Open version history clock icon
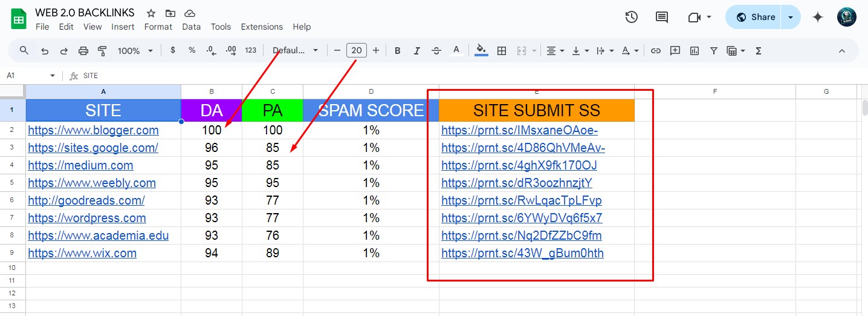Viewport: 868px width, 316px height. point(631,17)
